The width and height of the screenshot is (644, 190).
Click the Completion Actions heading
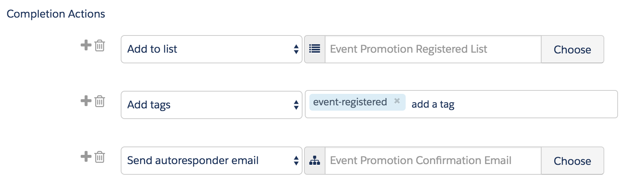pyautogui.click(x=56, y=14)
